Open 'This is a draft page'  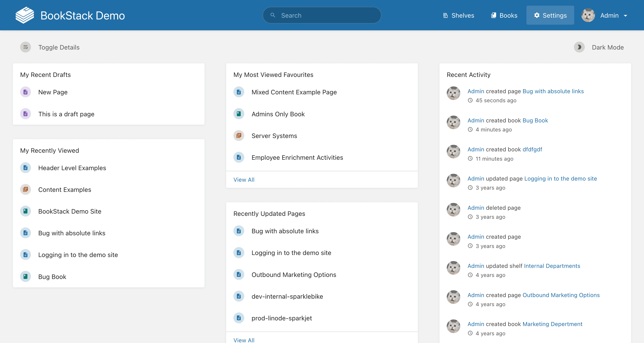(66, 114)
